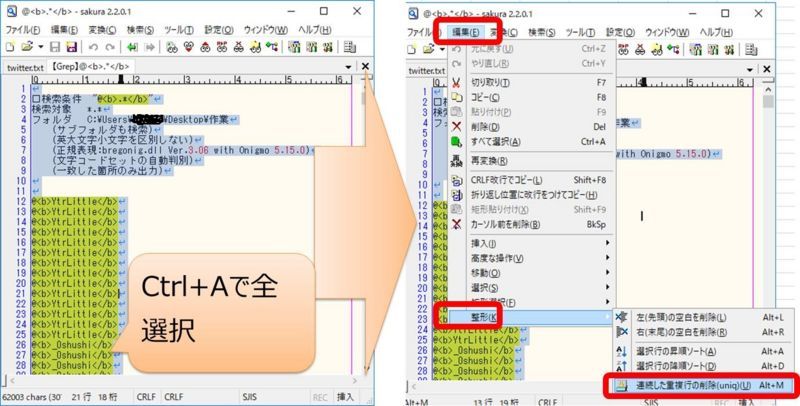Click Replace icon in left window toolbar

[x=222, y=47]
